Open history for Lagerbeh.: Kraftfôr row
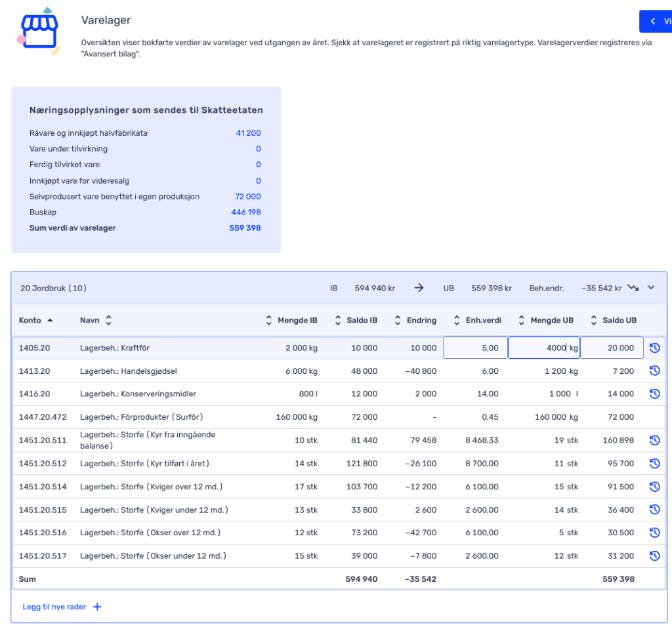Image resolution: width=672 pixels, height=627 pixels. click(654, 348)
